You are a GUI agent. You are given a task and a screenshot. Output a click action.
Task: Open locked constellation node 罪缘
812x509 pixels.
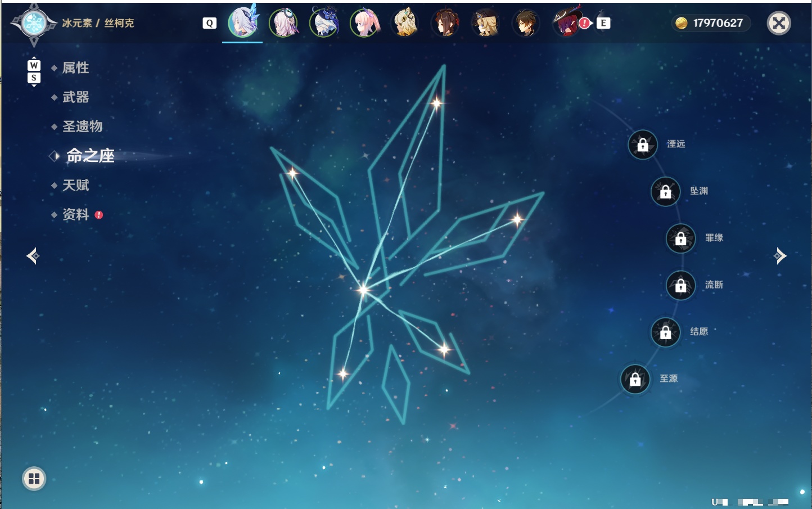681,238
